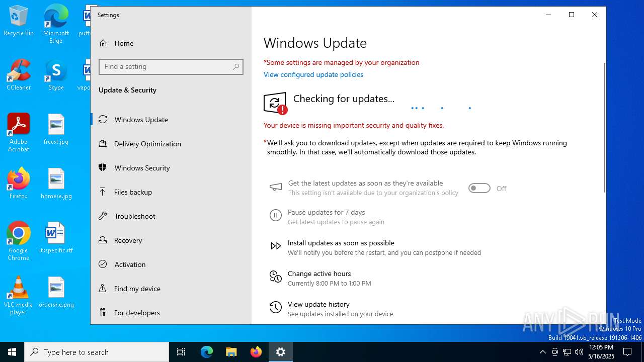This screenshot has height=362, width=644.
Task: Click the clock icon for active hours
Action: (276, 277)
